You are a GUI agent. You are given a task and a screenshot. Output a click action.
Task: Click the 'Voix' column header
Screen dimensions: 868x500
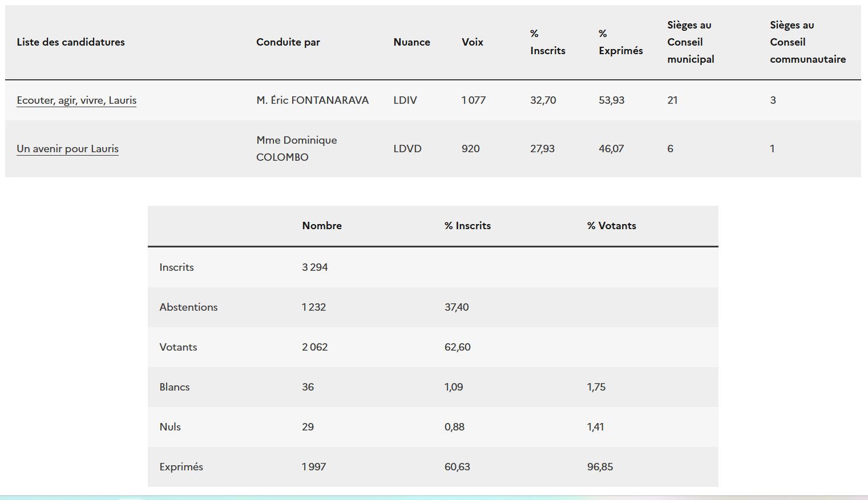(472, 42)
